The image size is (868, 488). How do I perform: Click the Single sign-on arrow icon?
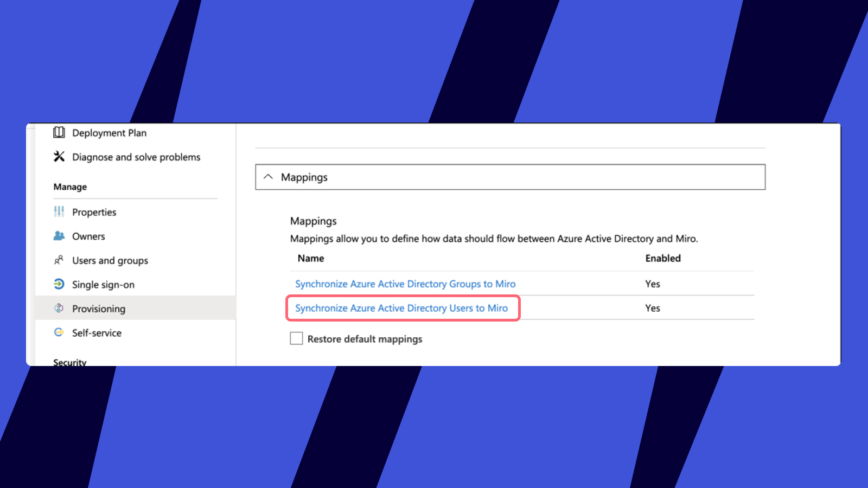pos(59,284)
